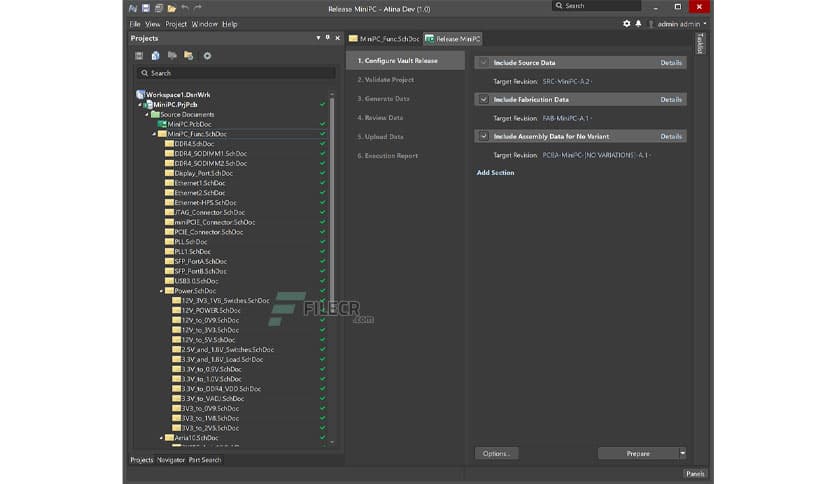Click the green check beside PLL.SchDoc
The width and height of the screenshot is (836, 484).
[x=322, y=241]
